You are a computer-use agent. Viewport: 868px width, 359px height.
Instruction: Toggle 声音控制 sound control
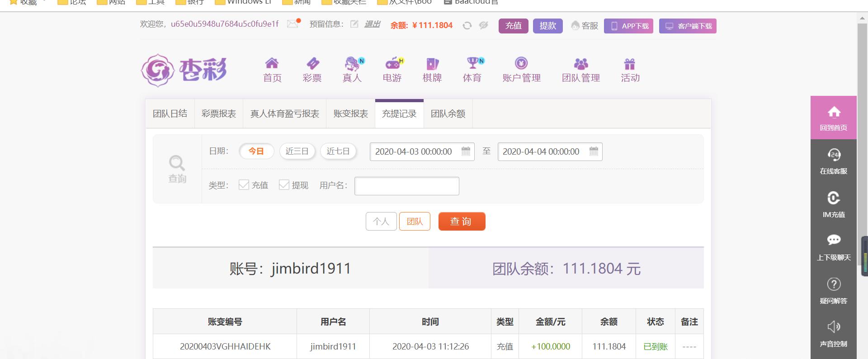(x=834, y=334)
